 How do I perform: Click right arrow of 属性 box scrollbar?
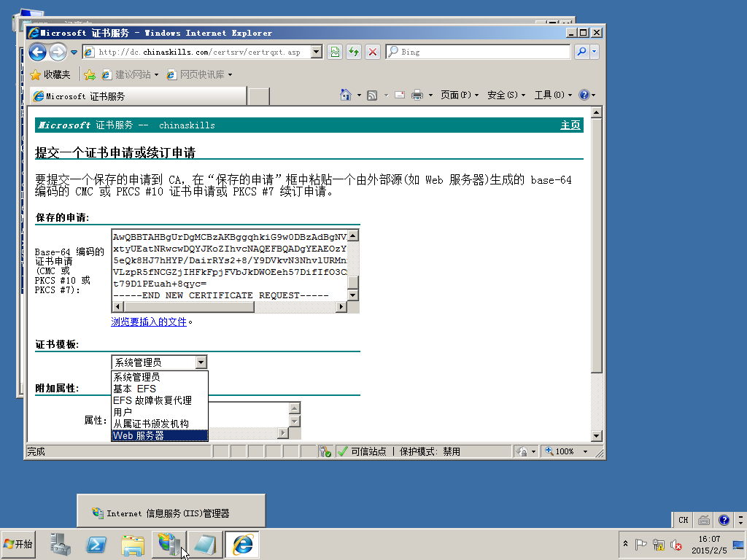283,433
